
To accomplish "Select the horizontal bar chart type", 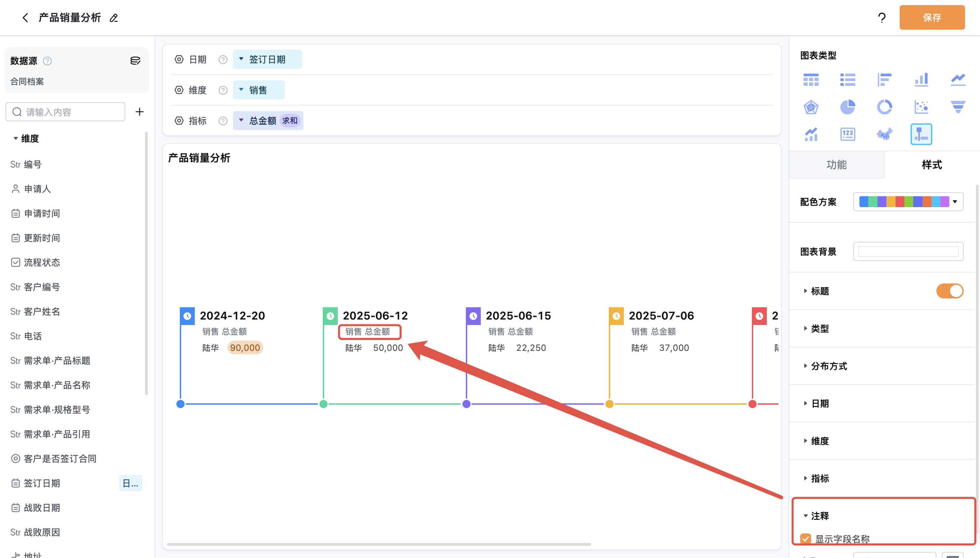I will click(884, 80).
